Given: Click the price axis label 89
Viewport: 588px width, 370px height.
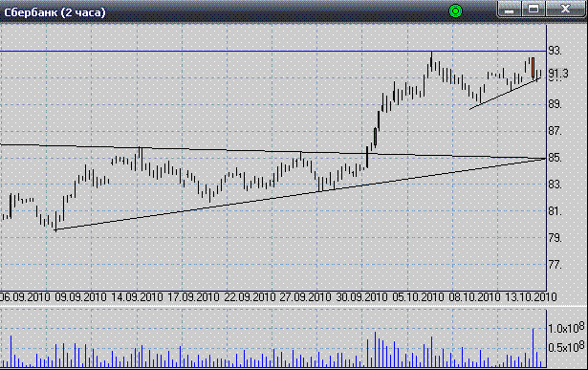Looking at the screenshot, I should pyautogui.click(x=555, y=104).
